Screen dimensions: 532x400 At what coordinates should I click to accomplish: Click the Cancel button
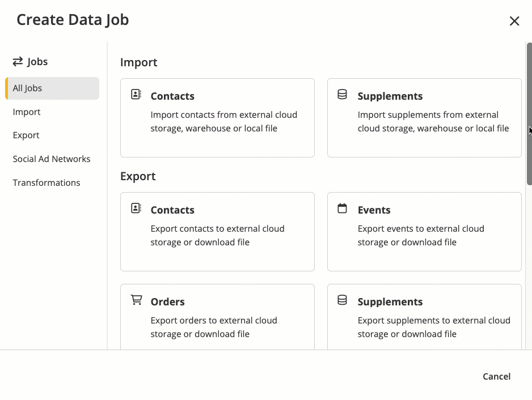pos(496,376)
